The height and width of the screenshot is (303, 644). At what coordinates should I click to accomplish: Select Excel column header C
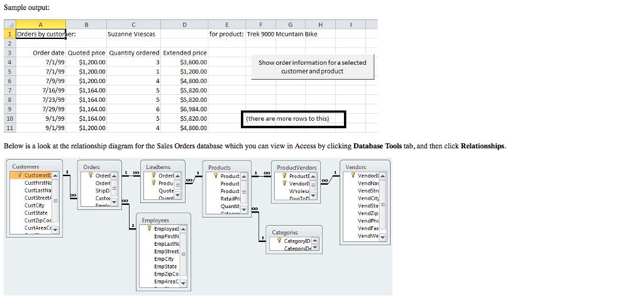(133, 25)
